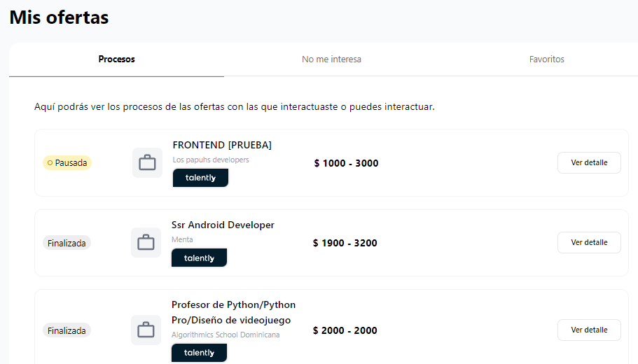This screenshot has width=638, height=364.
Task: Click the briefcase icon for FRONTEND [PRUEBA]
Action: (147, 162)
